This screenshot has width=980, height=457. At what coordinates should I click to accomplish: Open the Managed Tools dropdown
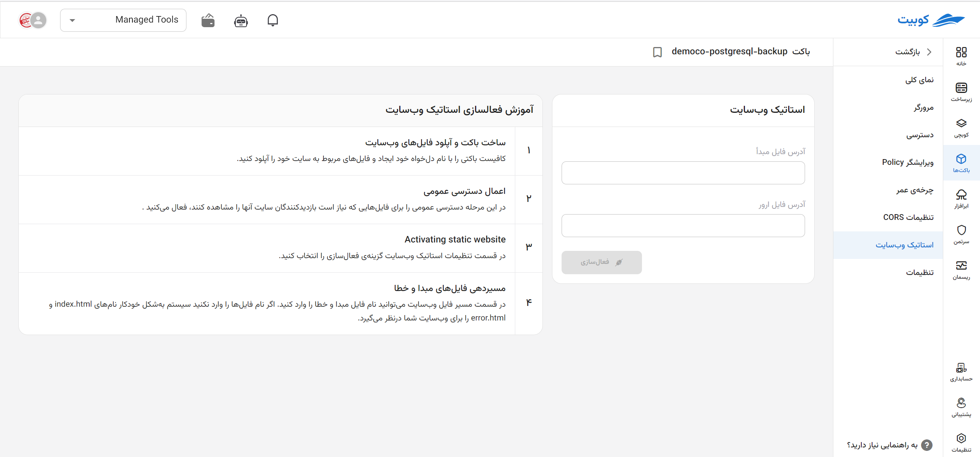(x=123, y=20)
